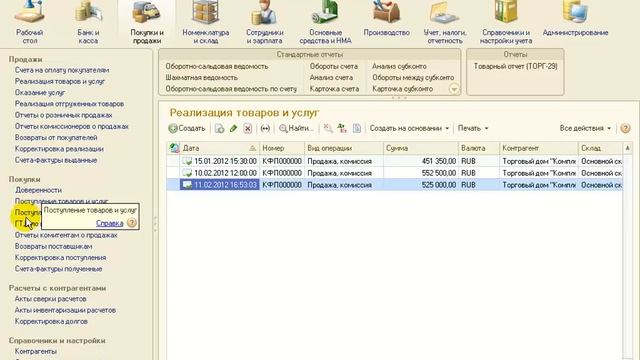Open the Производство section
640x360 pixels.
coord(386,18)
